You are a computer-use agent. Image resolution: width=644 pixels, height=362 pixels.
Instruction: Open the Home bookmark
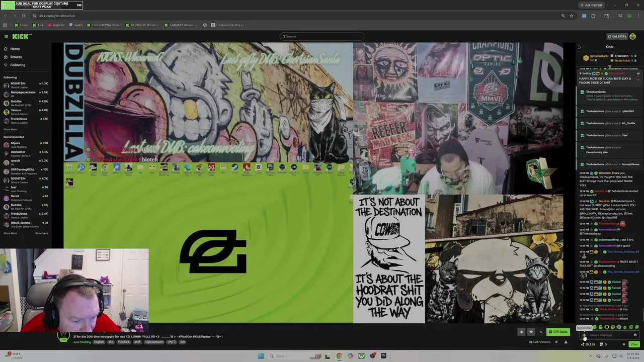point(21,25)
